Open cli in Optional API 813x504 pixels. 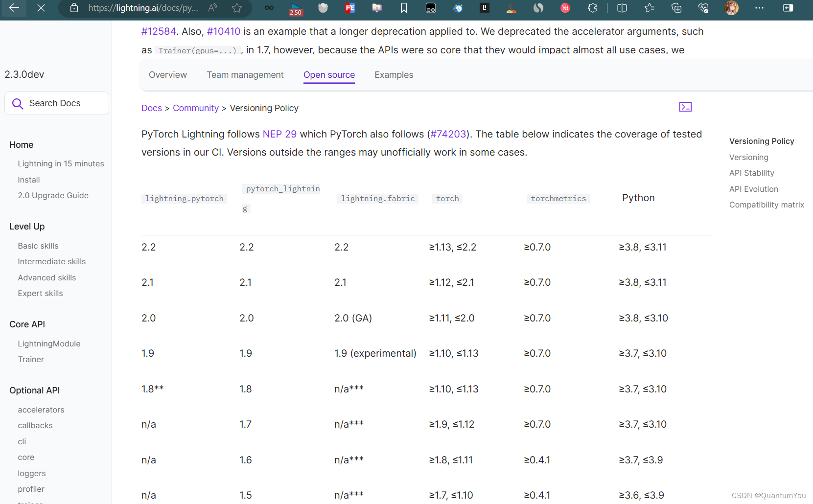pos(22,441)
